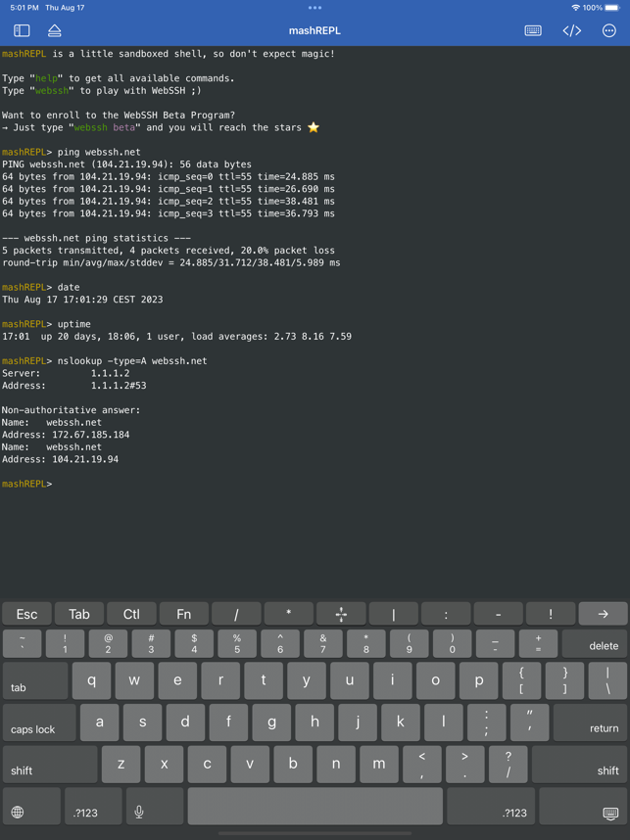Tap the tab key on keyboard
The image size is (630, 840).
click(x=35, y=680)
